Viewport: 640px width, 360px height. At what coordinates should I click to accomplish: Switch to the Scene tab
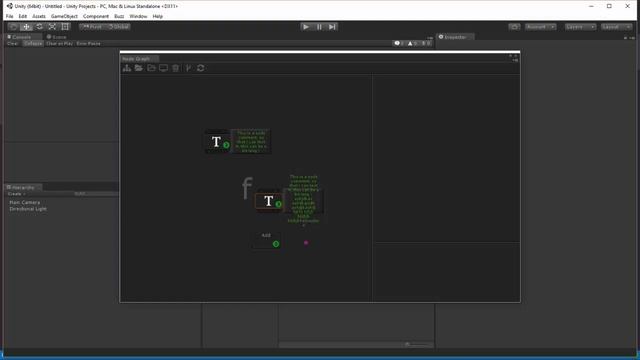tap(57, 37)
